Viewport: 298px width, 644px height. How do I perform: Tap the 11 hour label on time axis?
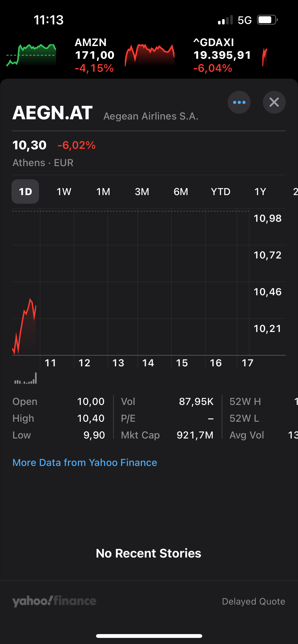click(x=50, y=363)
